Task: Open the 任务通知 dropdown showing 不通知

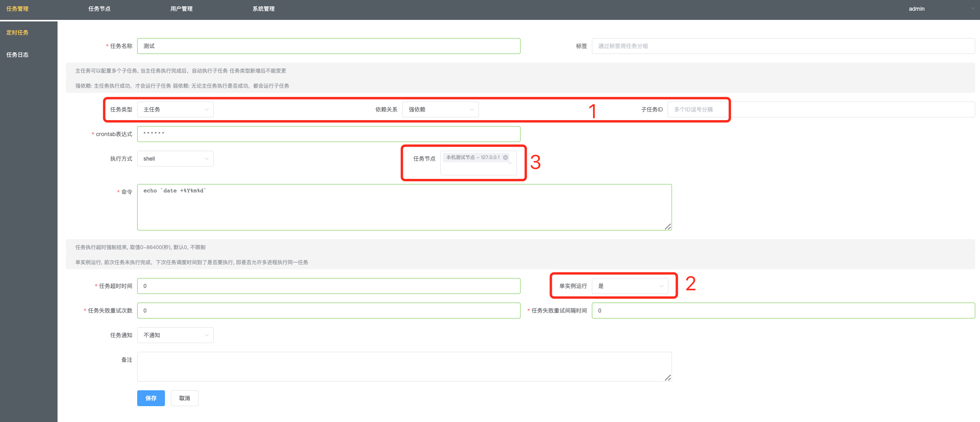Action: (175, 335)
